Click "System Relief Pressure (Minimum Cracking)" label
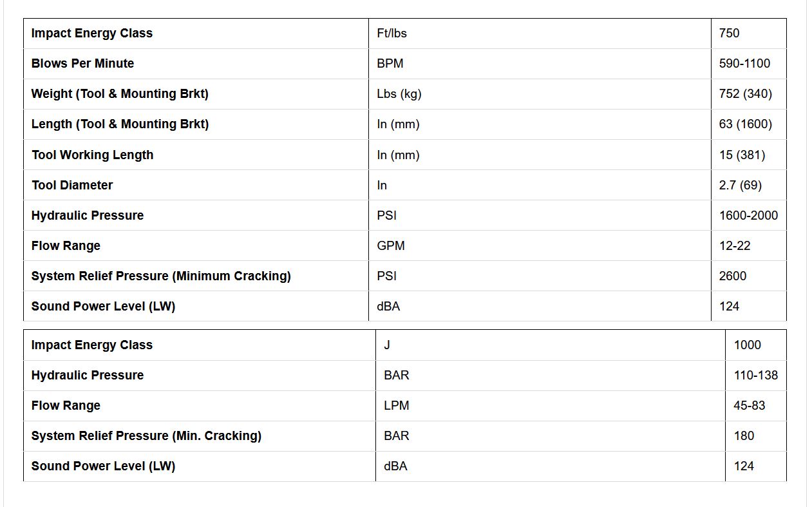Screen dimensions: 812x507 coord(161,276)
